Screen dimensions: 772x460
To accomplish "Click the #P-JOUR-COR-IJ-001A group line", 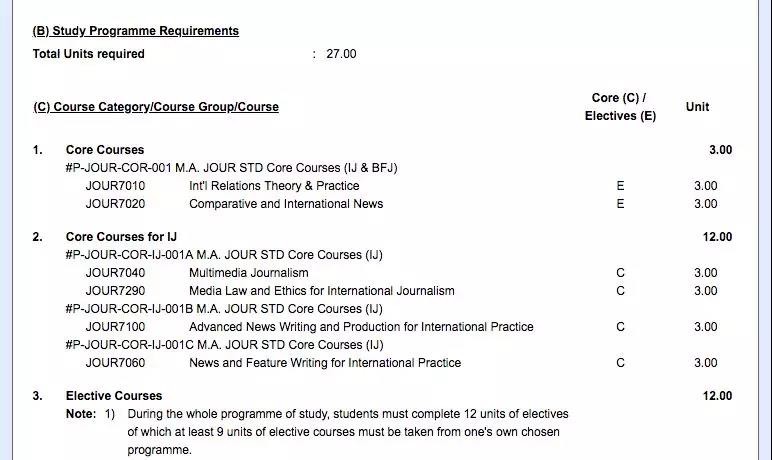I will 224,255.
